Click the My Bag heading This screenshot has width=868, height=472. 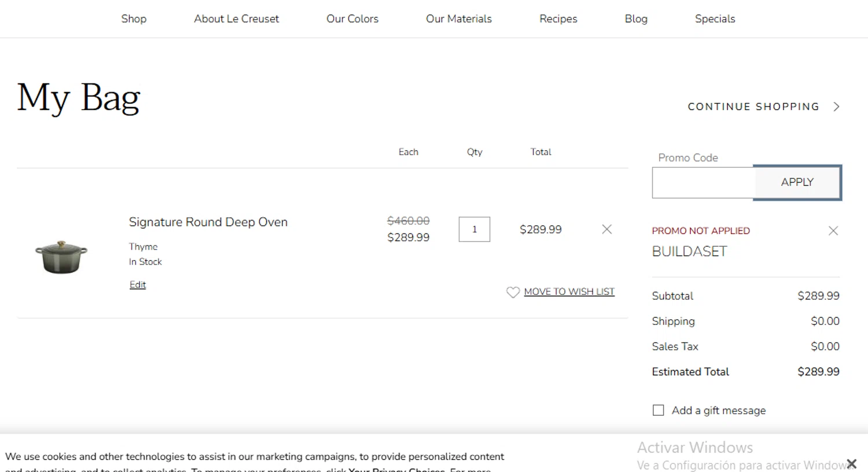79,97
